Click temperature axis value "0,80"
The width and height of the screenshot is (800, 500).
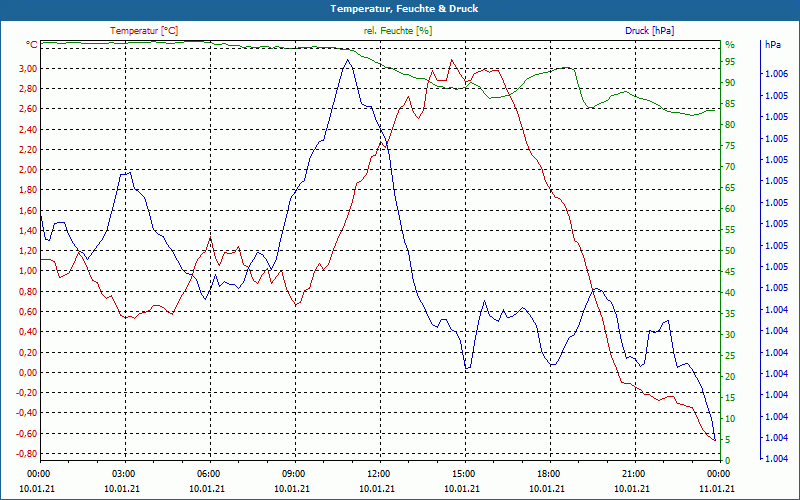(x=29, y=291)
